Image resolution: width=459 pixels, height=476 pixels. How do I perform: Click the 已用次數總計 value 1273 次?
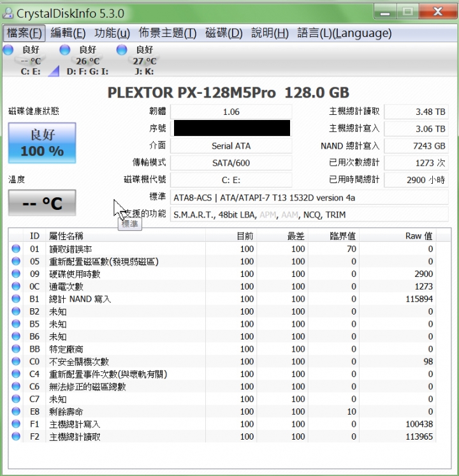click(416, 163)
